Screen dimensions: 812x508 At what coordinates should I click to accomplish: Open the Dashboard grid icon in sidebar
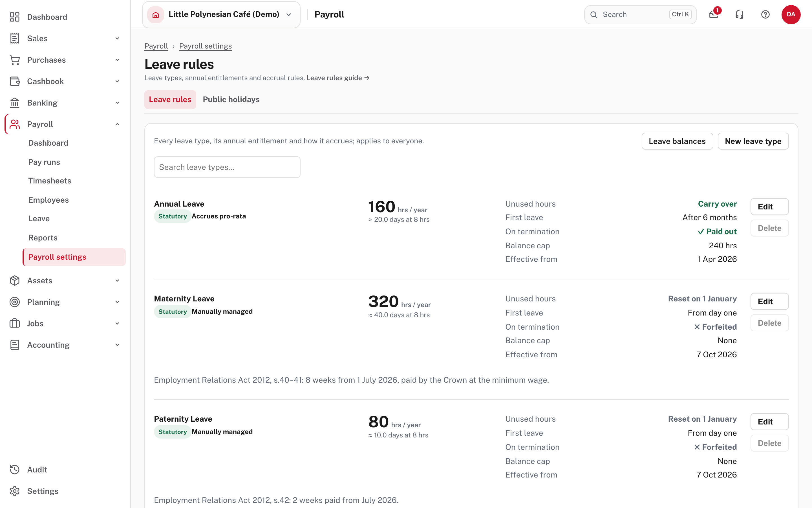[x=14, y=17]
